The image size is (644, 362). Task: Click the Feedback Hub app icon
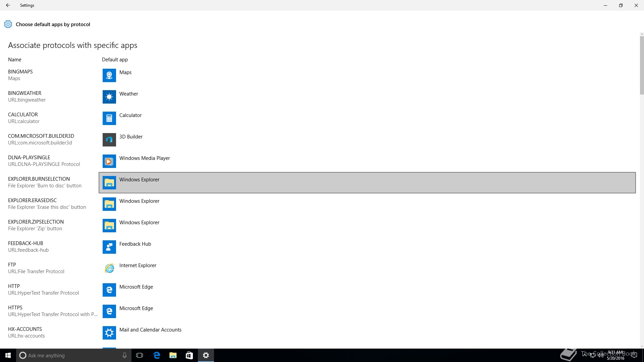(x=109, y=247)
